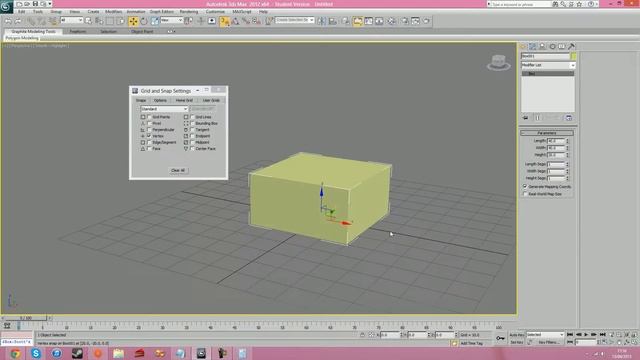Open the Modifier List dropdown
640x360 pixels.
point(548,65)
